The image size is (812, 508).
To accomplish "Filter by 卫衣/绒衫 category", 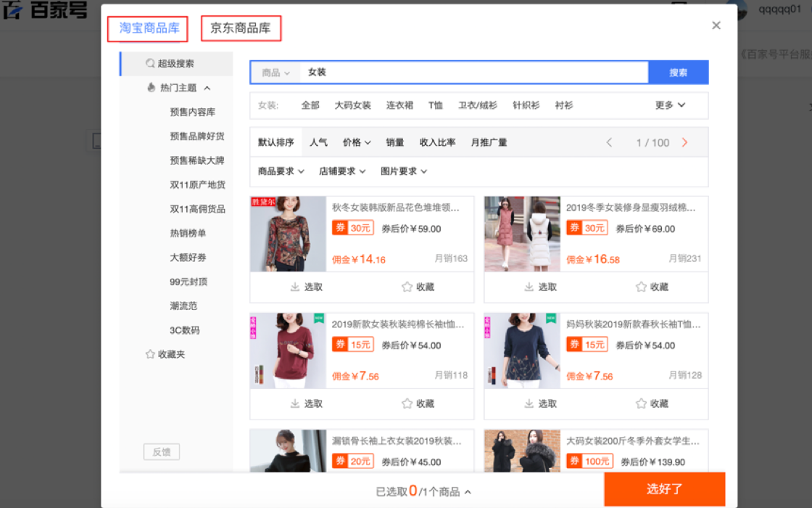I will [x=478, y=105].
